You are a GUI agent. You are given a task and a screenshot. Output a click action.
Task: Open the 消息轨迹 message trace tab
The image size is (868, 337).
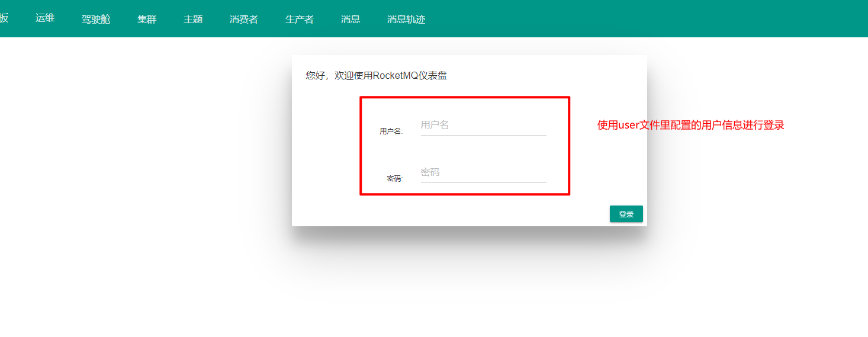click(406, 19)
